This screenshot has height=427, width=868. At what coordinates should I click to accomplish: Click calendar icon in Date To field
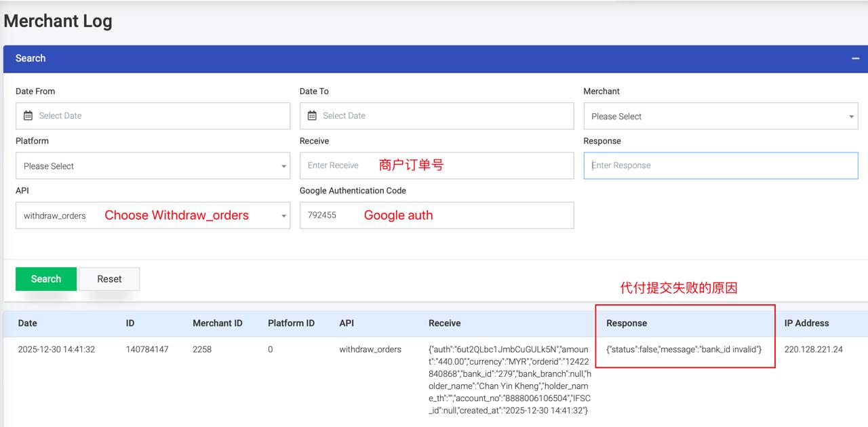point(312,116)
